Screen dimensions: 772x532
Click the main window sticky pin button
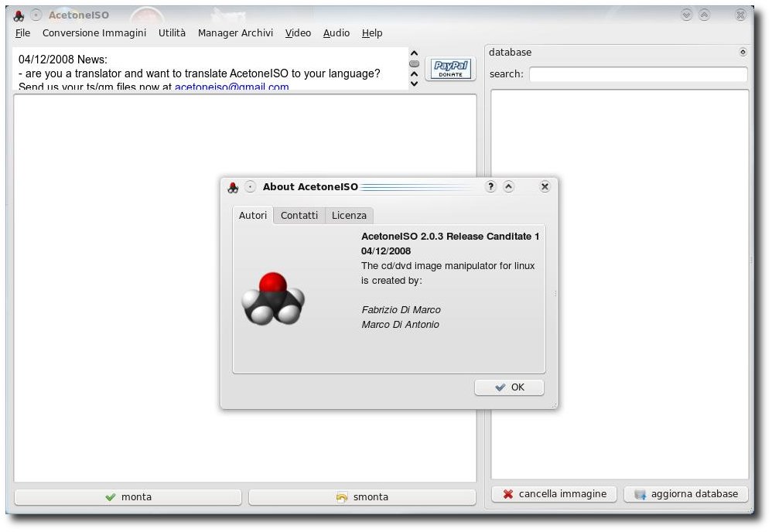point(36,15)
